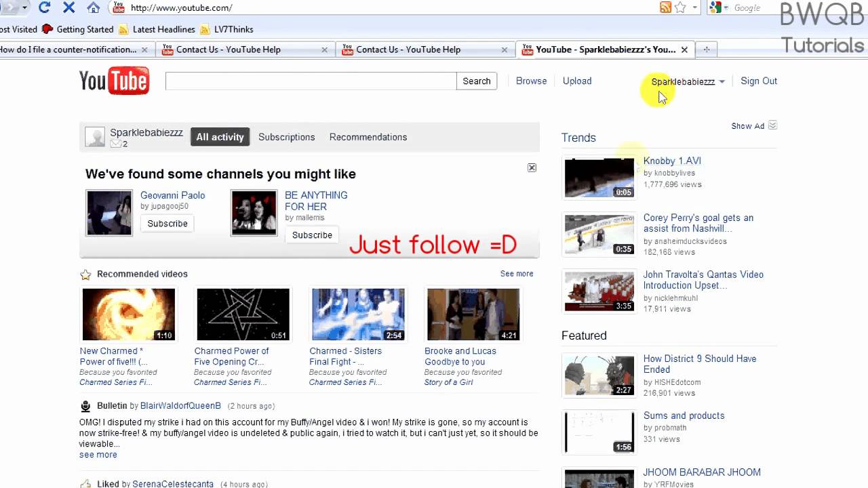Viewport: 868px width, 488px height.
Task: Subscribe to Geovanni Paolo channel
Action: 167,224
